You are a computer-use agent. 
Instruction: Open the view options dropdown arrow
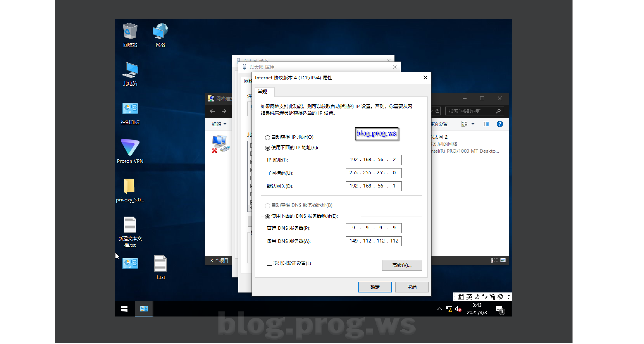(x=473, y=124)
